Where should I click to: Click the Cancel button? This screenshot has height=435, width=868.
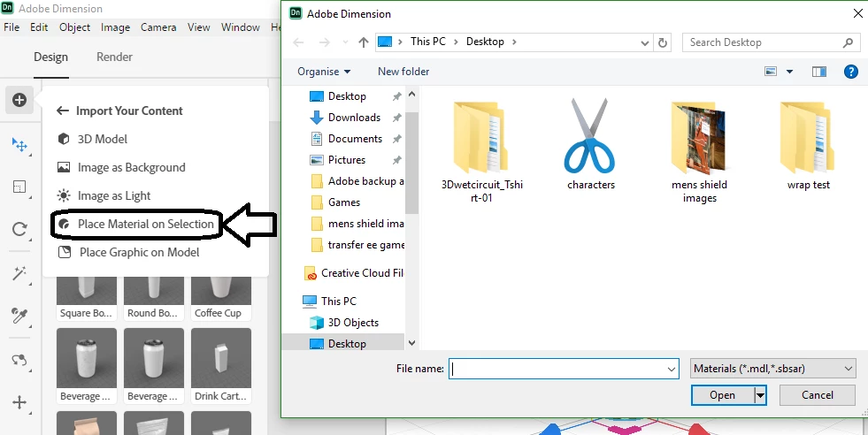817,395
